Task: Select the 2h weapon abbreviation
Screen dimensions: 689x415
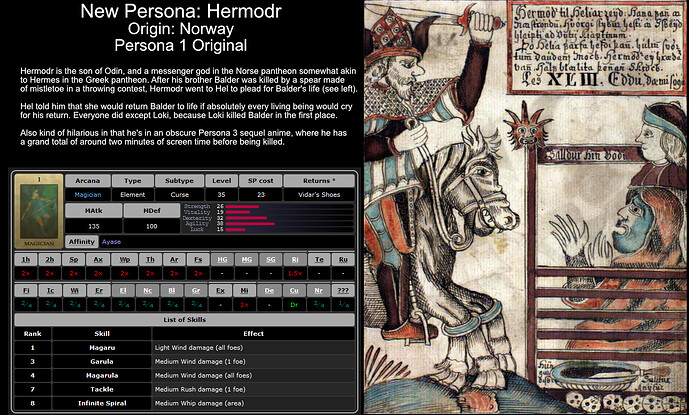Action: coord(50,259)
